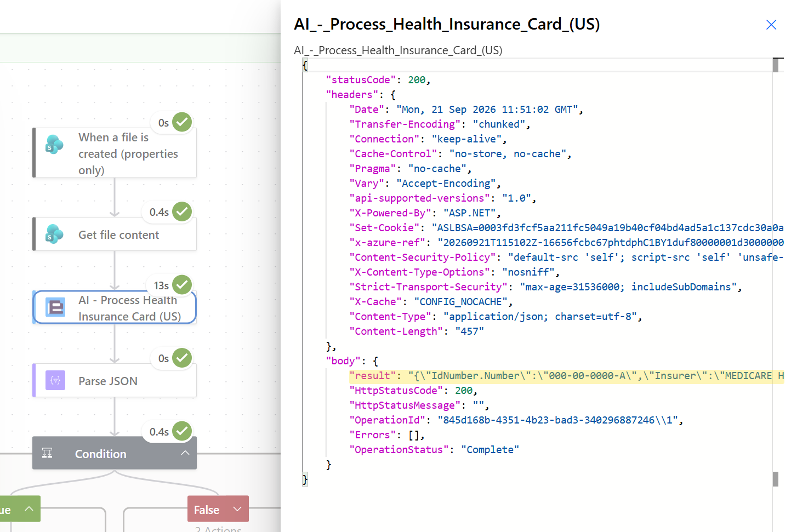Select the 'AI - Process Health Insurance Card (US)' step
The image size is (797, 532).
tap(115, 307)
